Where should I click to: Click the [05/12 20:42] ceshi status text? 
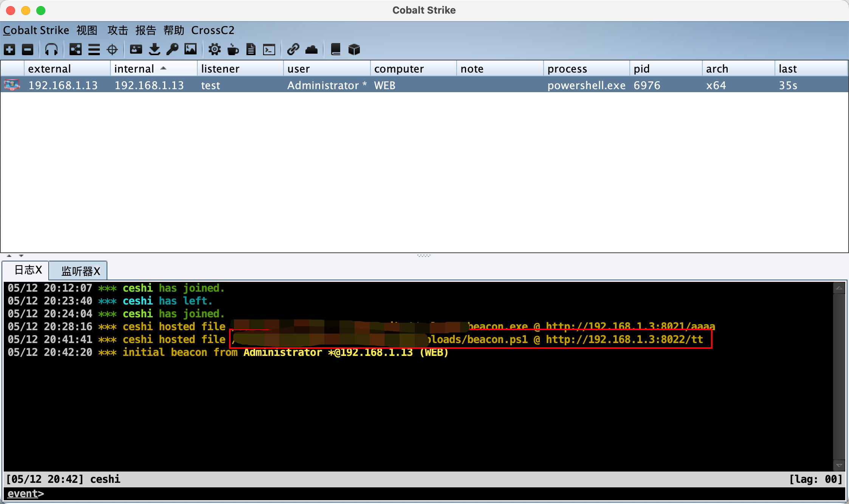[64, 479]
